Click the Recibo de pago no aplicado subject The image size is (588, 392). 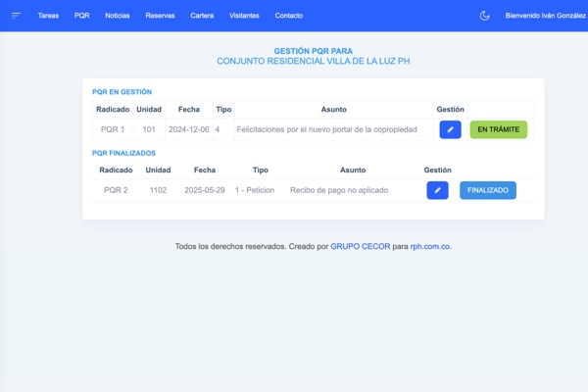[339, 190]
